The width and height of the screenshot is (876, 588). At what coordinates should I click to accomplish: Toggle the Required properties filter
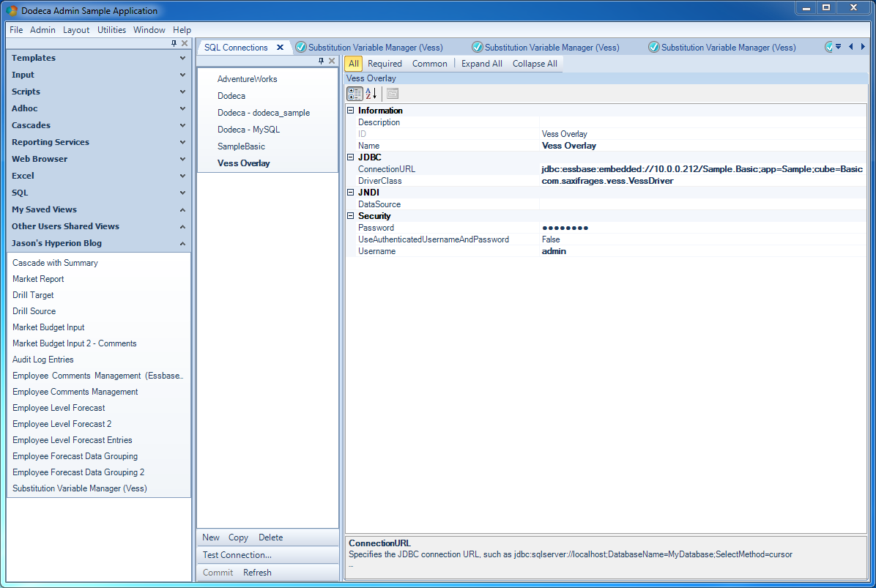pos(385,64)
